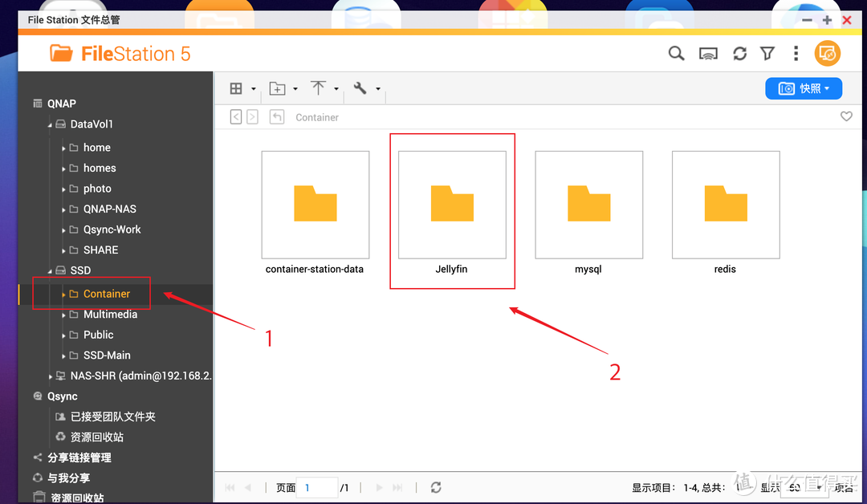Select the redis folder
Screen dimensions: 867x504
tap(726, 213)
